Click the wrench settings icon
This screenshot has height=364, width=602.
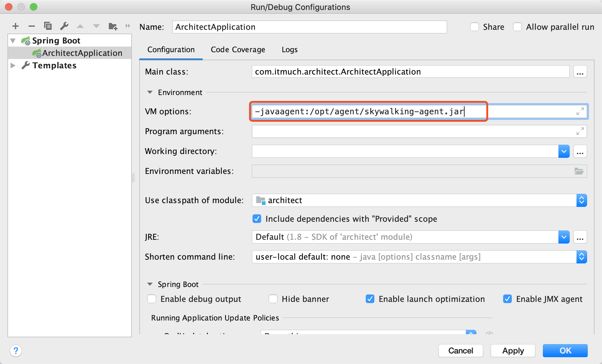[65, 26]
